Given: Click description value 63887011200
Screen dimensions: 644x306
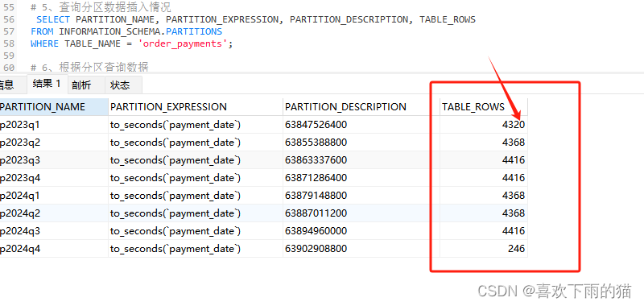Looking at the screenshot, I should coord(316,213).
